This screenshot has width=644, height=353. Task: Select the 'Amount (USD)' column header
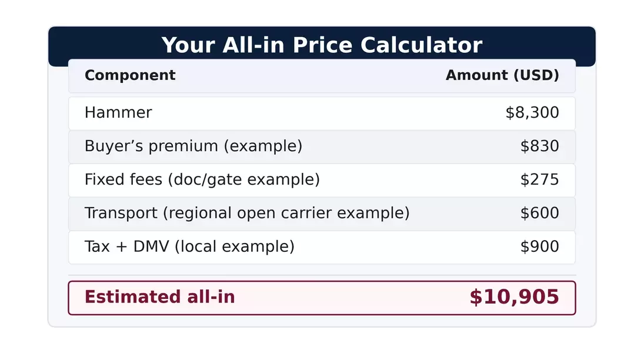click(502, 75)
